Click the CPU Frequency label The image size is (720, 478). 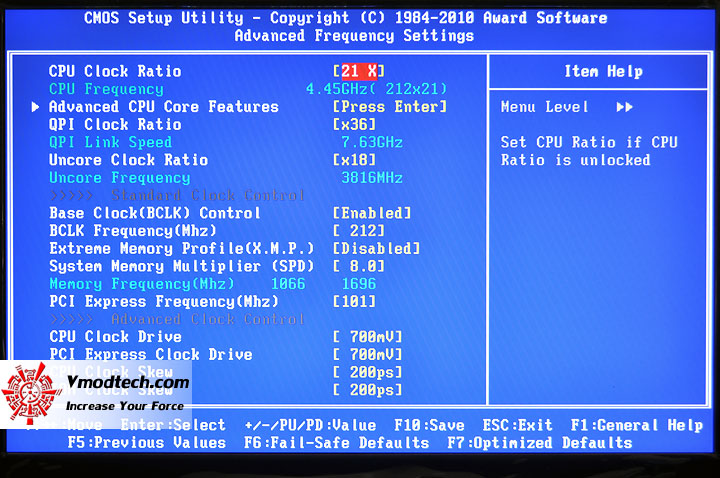click(x=106, y=89)
